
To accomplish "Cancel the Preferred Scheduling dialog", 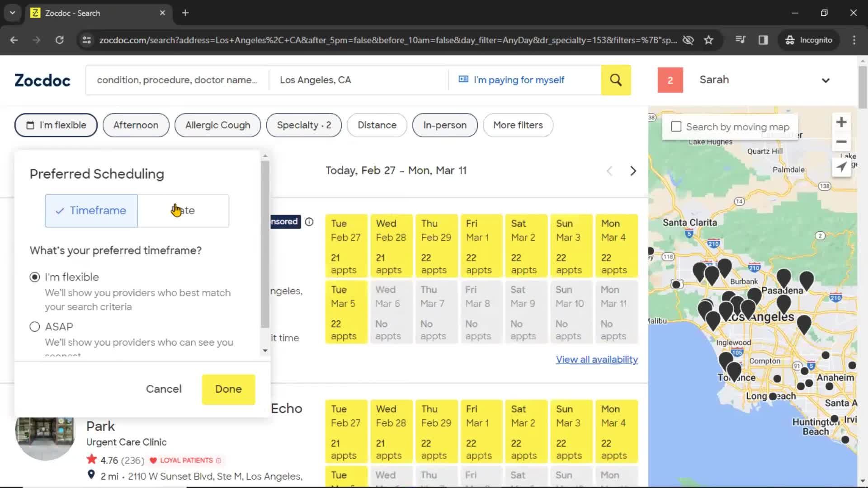I will click(164, 389).
